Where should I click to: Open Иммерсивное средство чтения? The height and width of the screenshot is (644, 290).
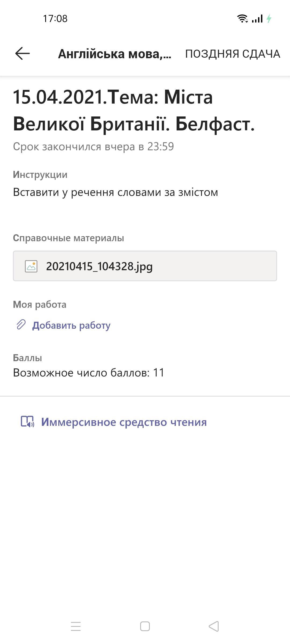point(124,422)
